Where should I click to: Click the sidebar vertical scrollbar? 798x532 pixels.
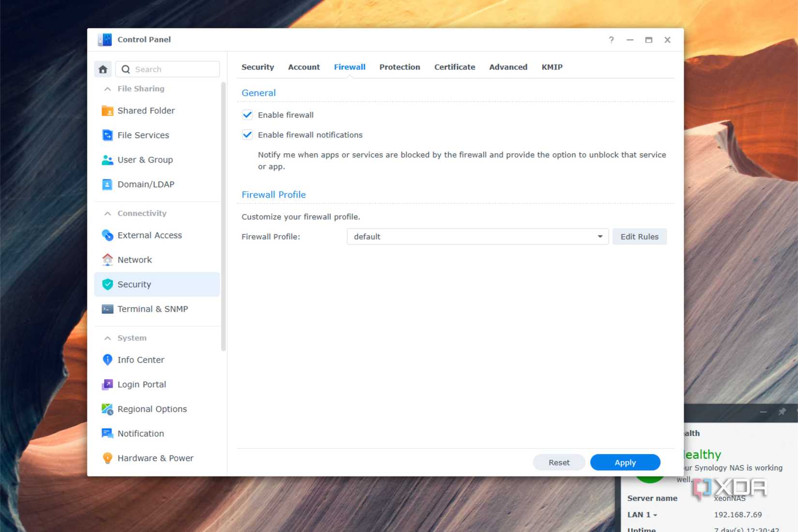[223, 216]
